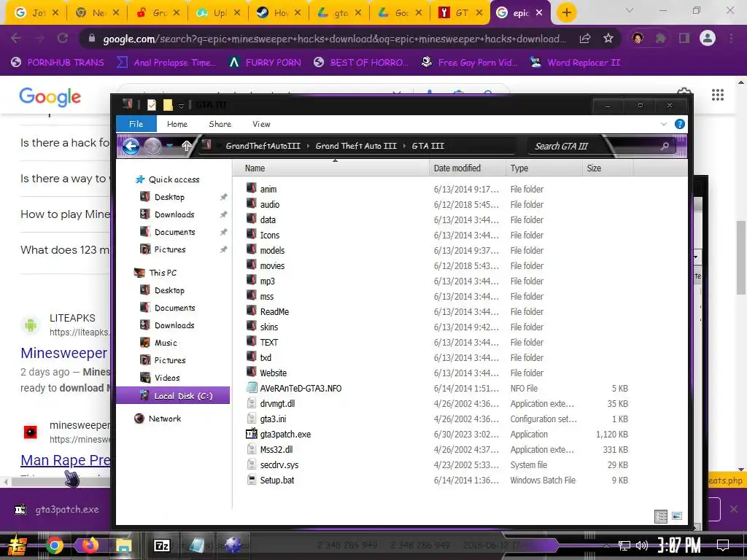Expand breadcrumb arrow after GrandTheftAutoIII
Viewport: 747px width, 560px height.
tap(308, 146)
